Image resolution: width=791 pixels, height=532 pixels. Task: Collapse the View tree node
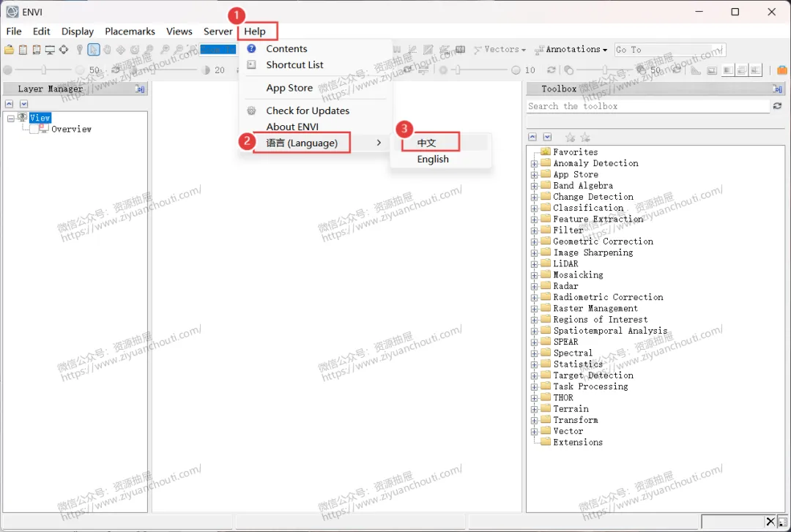coord(10,119)
